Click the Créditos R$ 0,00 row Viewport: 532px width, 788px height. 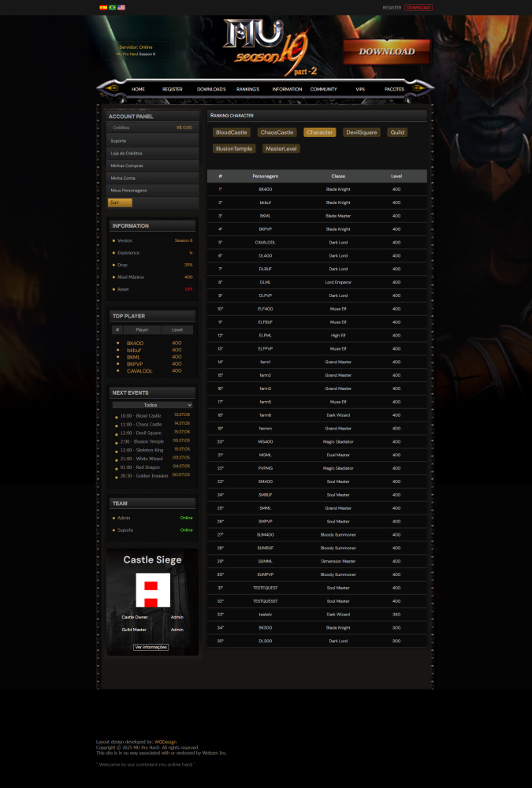(153, 128)
